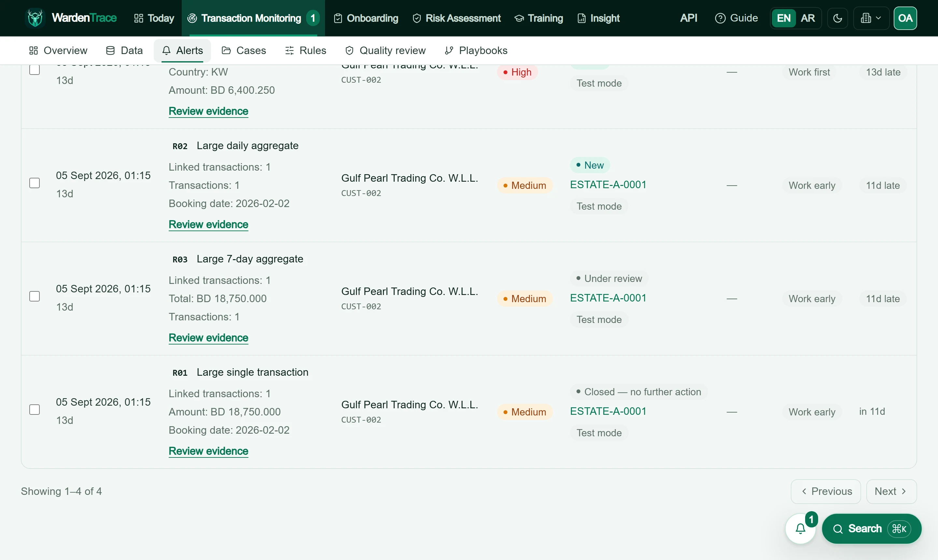The height and width of the screenshot is (560, 938).
Task: Go to the Onboarding section
Action: click(x=366, y=18)
